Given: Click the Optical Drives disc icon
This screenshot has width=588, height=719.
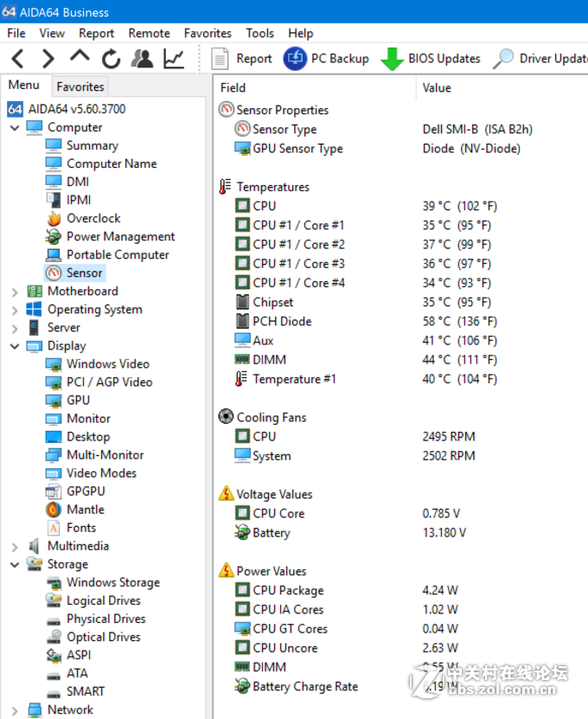Looking at the screenshot, I should tap(54, 637).
